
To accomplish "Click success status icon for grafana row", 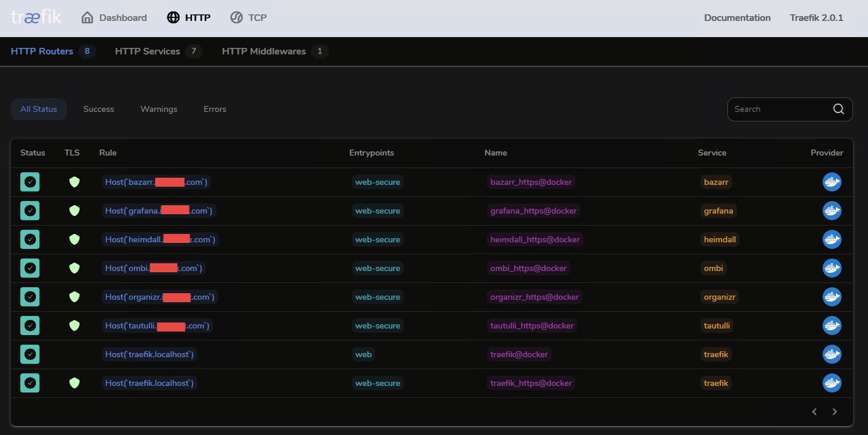I will point(30,211).
